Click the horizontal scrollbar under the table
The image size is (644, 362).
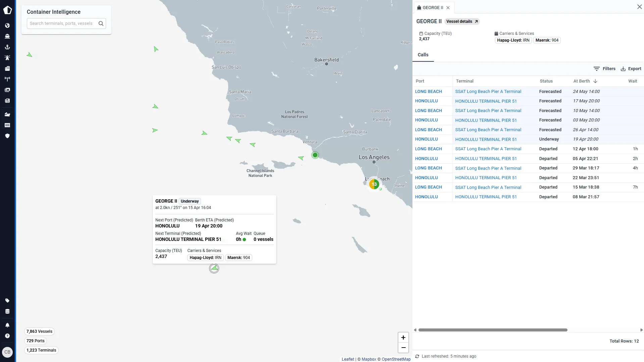493,330
